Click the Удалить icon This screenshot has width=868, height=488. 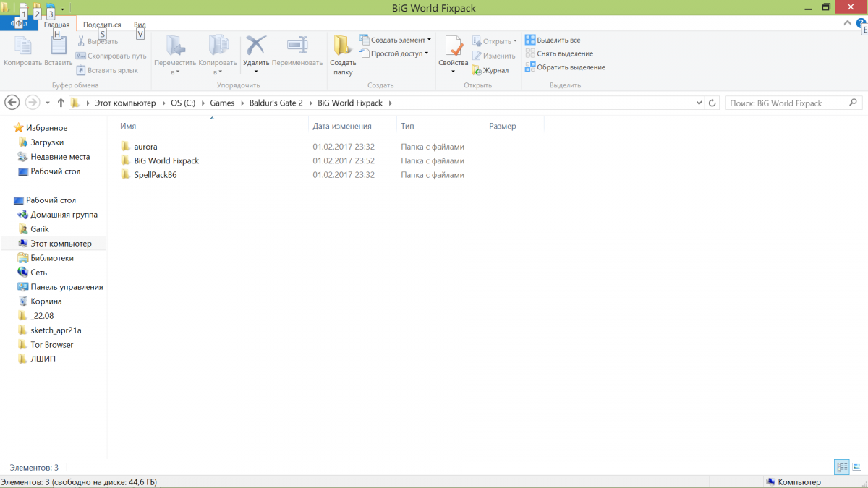(256, 46)
